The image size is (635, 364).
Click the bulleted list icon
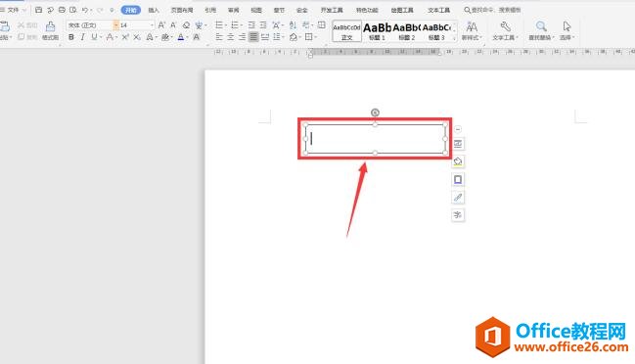(219, 25)
